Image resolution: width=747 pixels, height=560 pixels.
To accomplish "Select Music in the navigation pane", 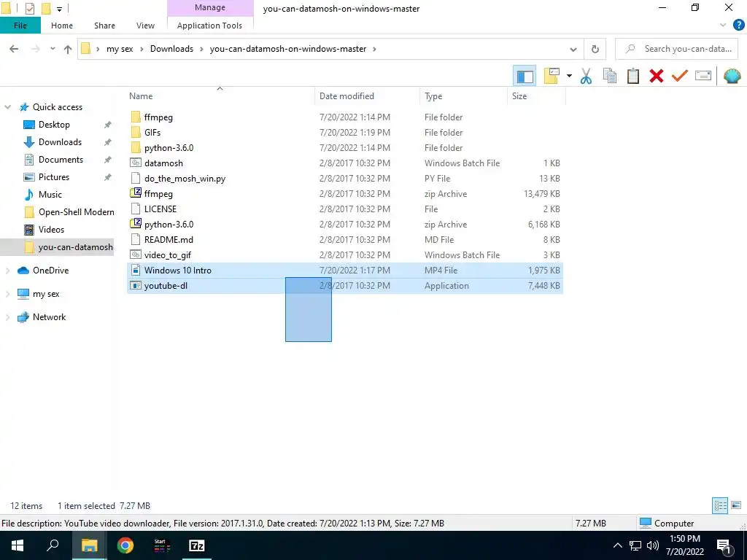I will coord(50,195).
